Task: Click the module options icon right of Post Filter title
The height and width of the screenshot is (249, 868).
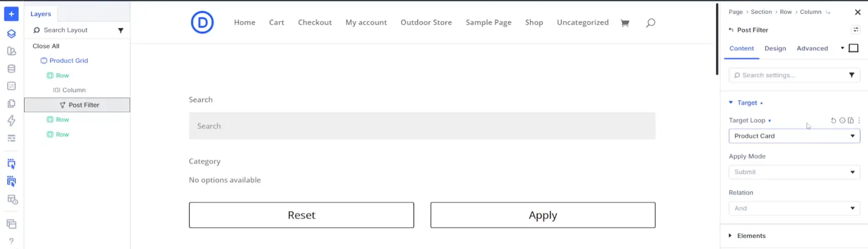Action: (x=856, y=30)
